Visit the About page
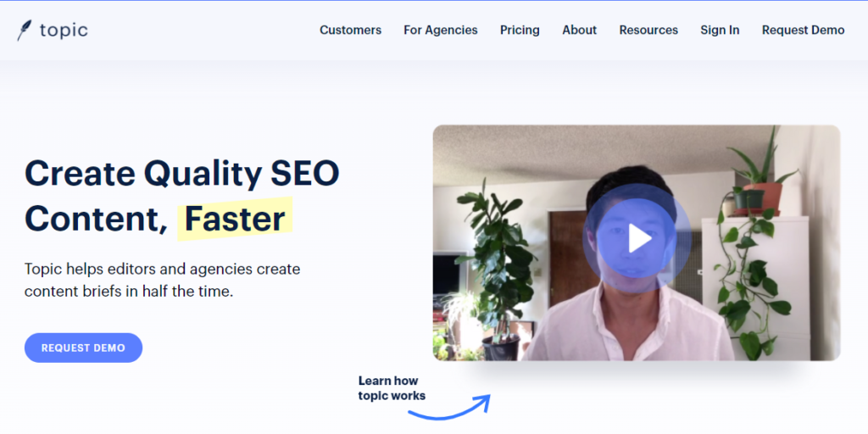Viewport: 868px width, 434px height. pos(580,30)
